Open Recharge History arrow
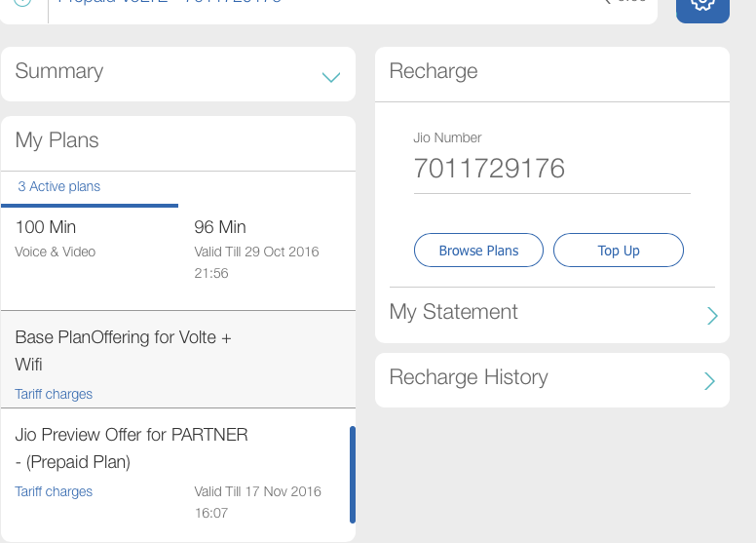The height and width of the screenshot is (543, 756). [x=709, y=381]
